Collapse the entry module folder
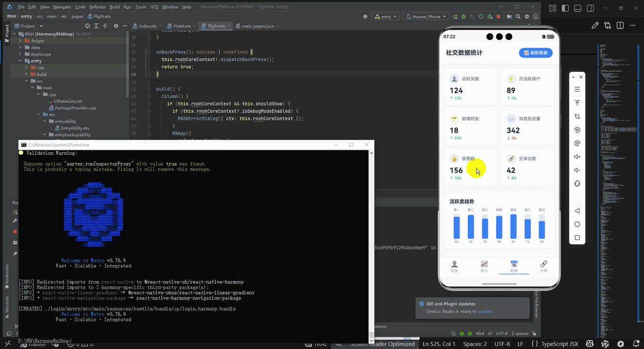 pyautogui.click(x=20, y=61)
